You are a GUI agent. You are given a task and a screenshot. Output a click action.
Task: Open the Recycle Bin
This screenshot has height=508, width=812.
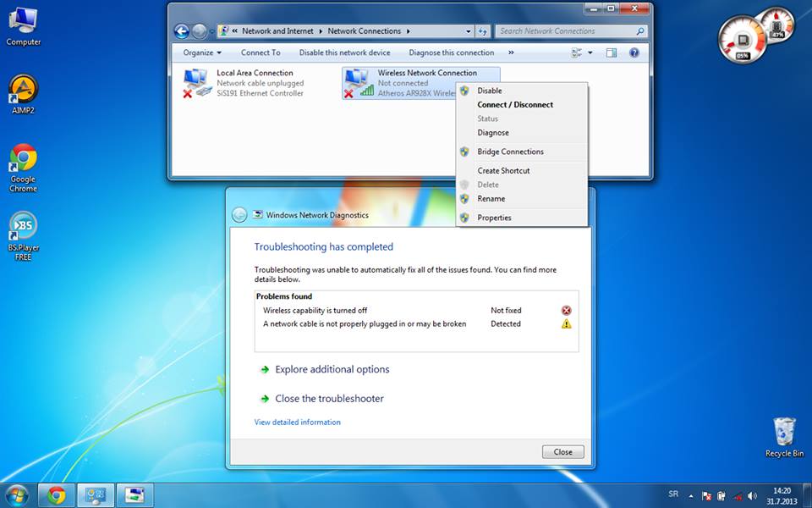(x=785, y=437)
